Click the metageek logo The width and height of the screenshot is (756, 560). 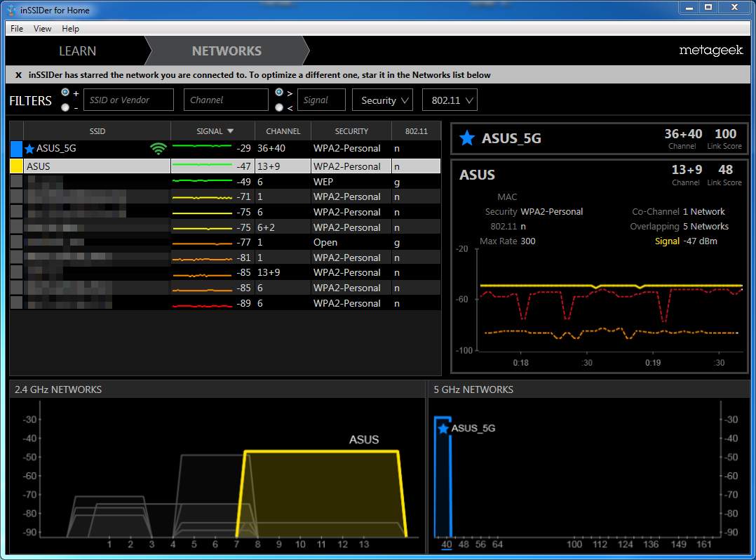(710, 50)
